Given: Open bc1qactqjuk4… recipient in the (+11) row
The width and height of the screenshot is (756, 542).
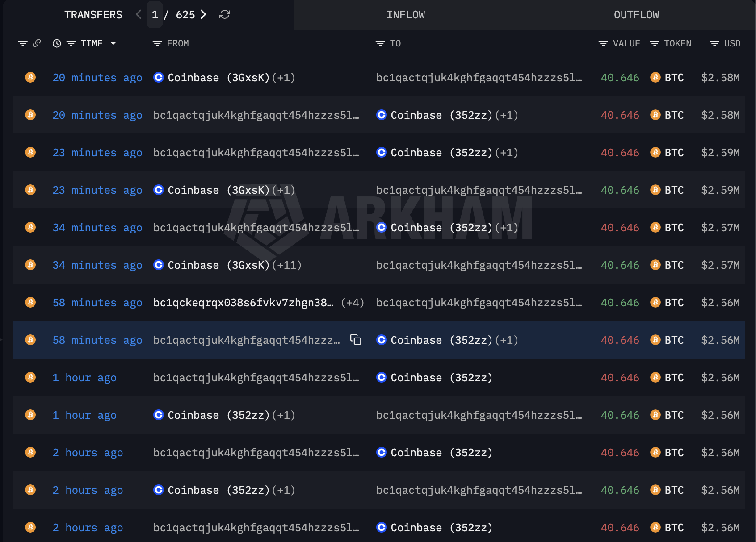Looking at the screenshot, I should coord(479,265).
